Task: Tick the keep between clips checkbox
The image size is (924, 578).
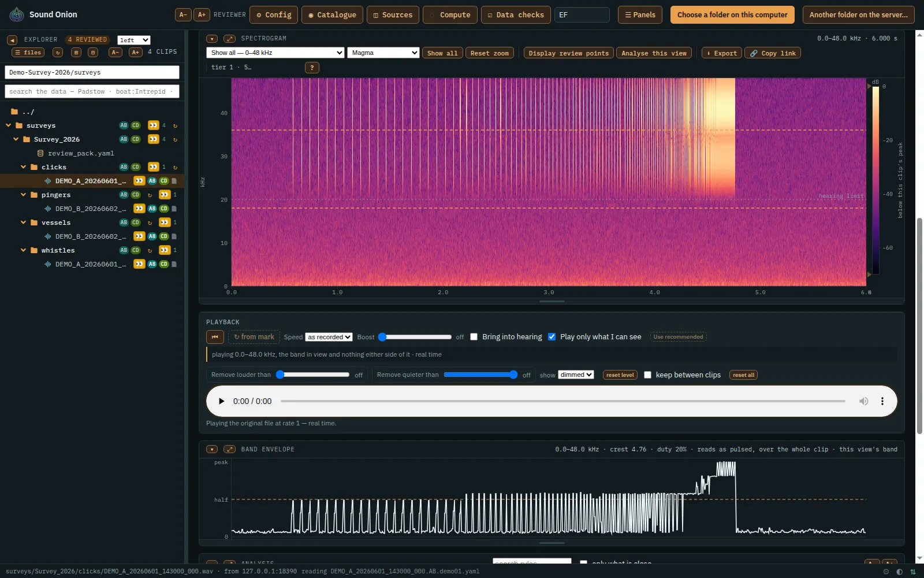Action: (647, 375)
